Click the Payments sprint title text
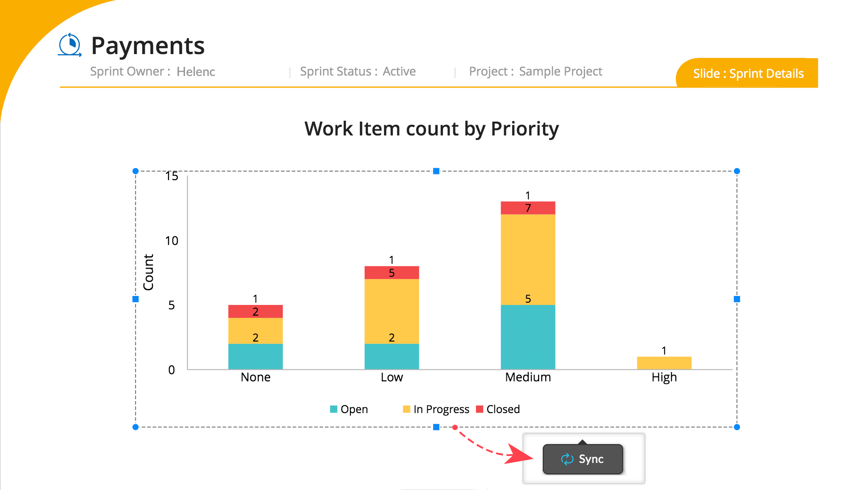Screen dimensions: 868x490 click(147, 46)
